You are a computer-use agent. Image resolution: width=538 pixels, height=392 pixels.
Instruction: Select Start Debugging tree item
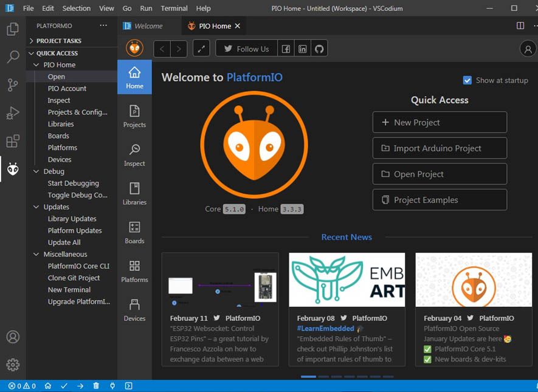pos(73,183)
